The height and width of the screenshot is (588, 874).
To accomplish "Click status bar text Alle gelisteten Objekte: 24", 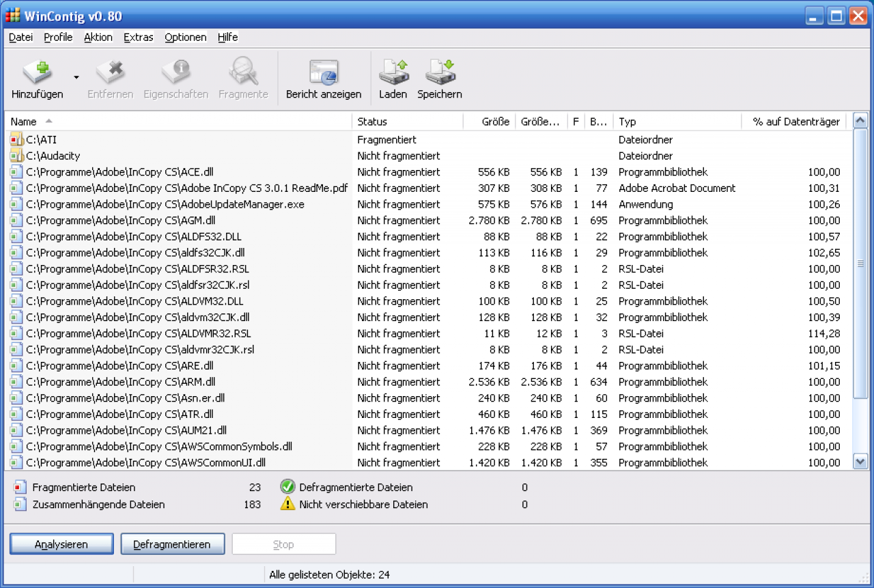I will coord(330,575).
